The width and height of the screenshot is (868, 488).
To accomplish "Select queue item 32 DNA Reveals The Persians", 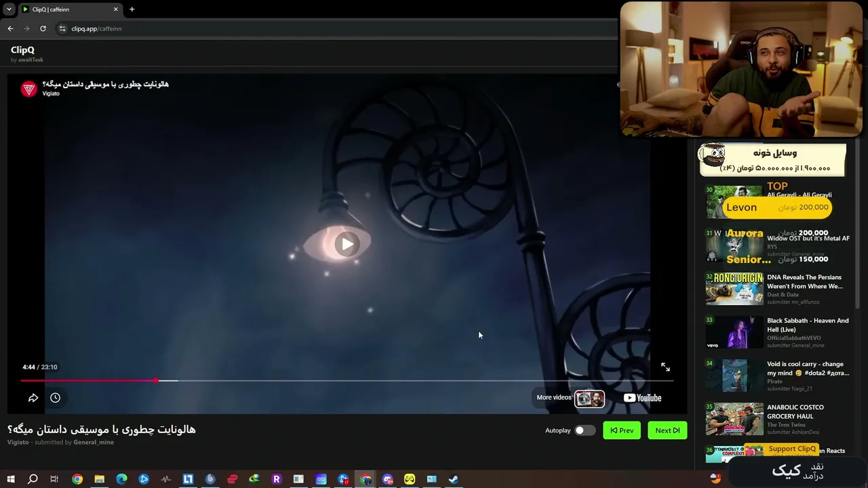I will (778, 289).
